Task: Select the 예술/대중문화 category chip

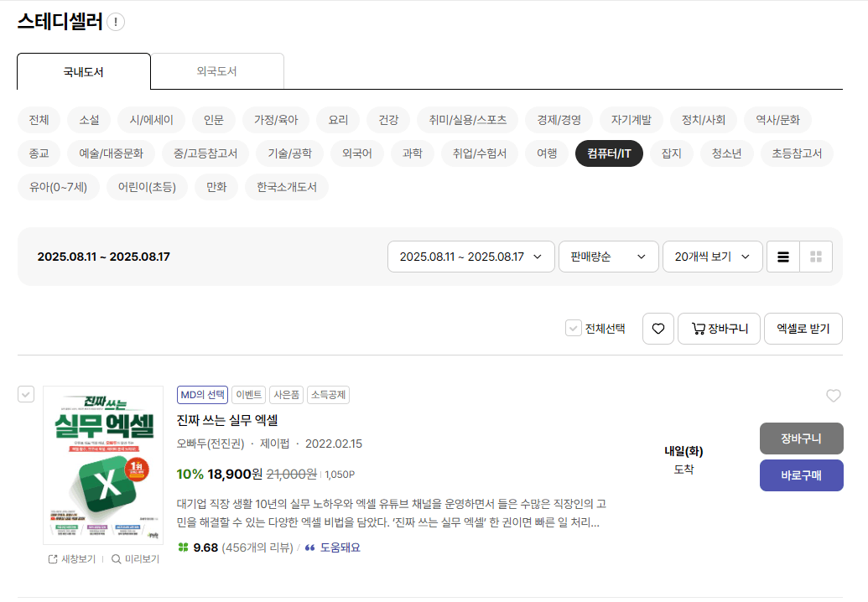Action: [111, 153]
